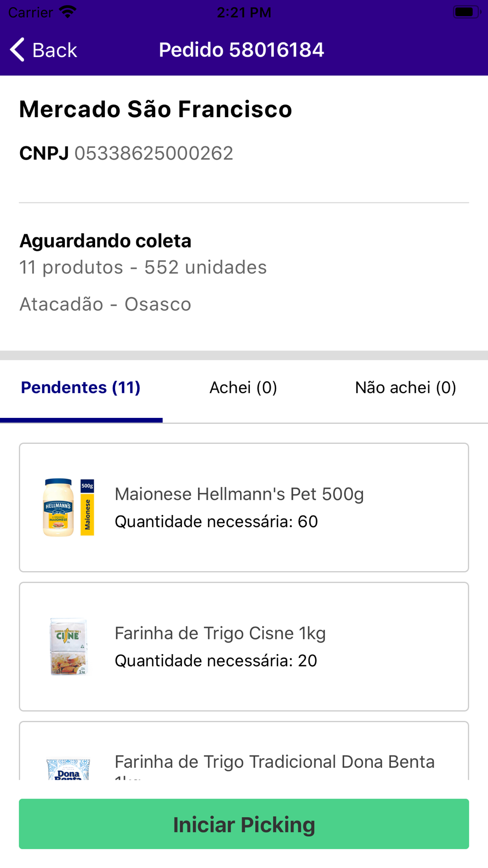Tap the Pedido 58016184 header title
Viewport: 488px width, 868px height.
242,50
